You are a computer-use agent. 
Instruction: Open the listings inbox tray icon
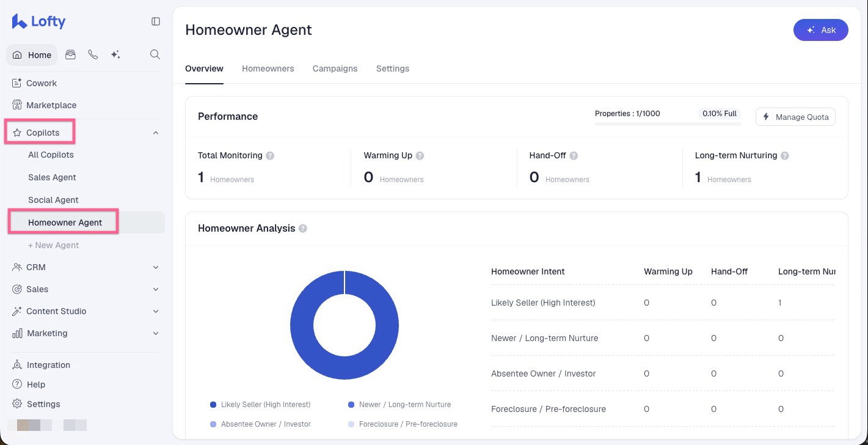71,54
